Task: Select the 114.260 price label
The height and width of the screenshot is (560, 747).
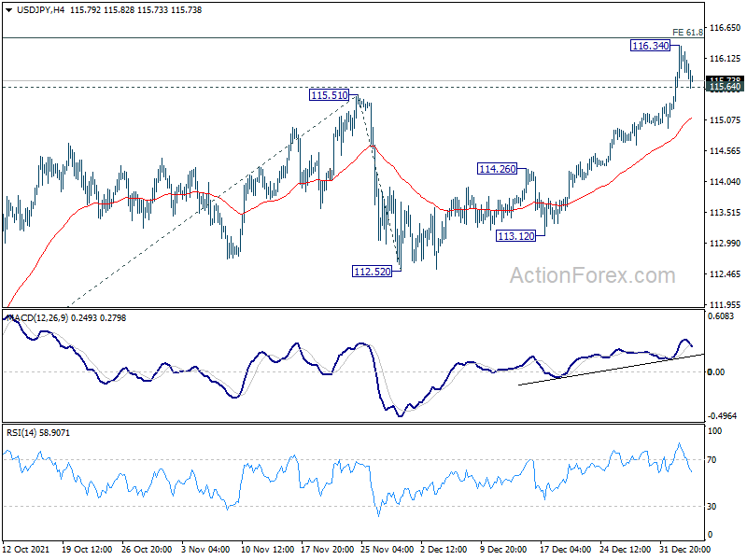Action: 498,169
